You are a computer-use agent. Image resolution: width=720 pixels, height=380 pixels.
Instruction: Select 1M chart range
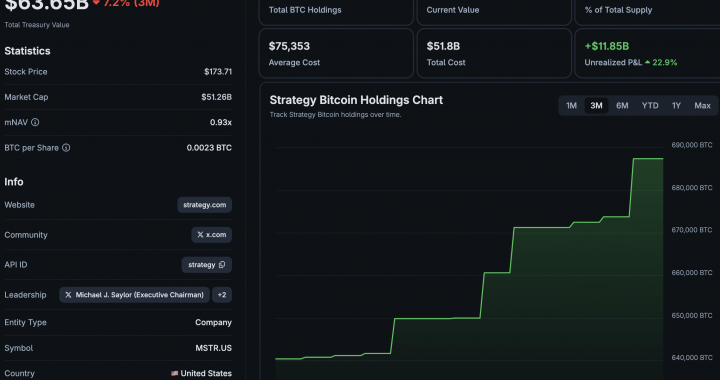[x=571, y=106]
